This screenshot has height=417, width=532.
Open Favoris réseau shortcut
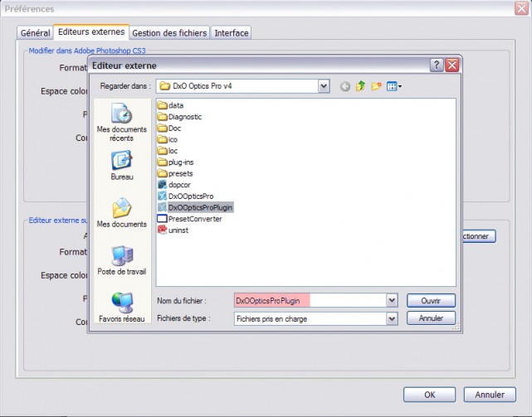pos(121,308)
